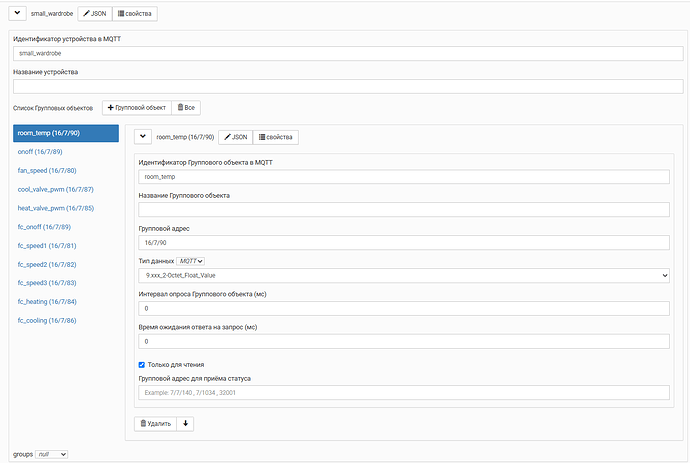Open properties of room_temp group object

tap(275, 137)
